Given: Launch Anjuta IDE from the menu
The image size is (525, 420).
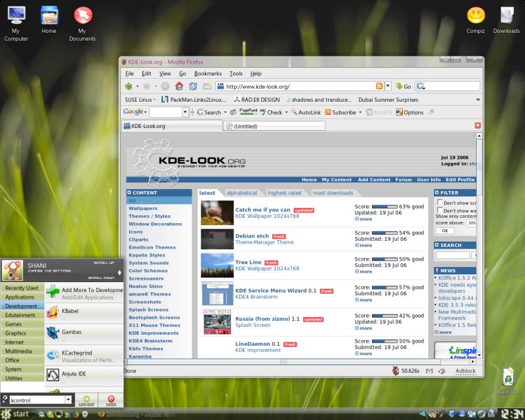Looking at the screenshot, I should (85, 376).
